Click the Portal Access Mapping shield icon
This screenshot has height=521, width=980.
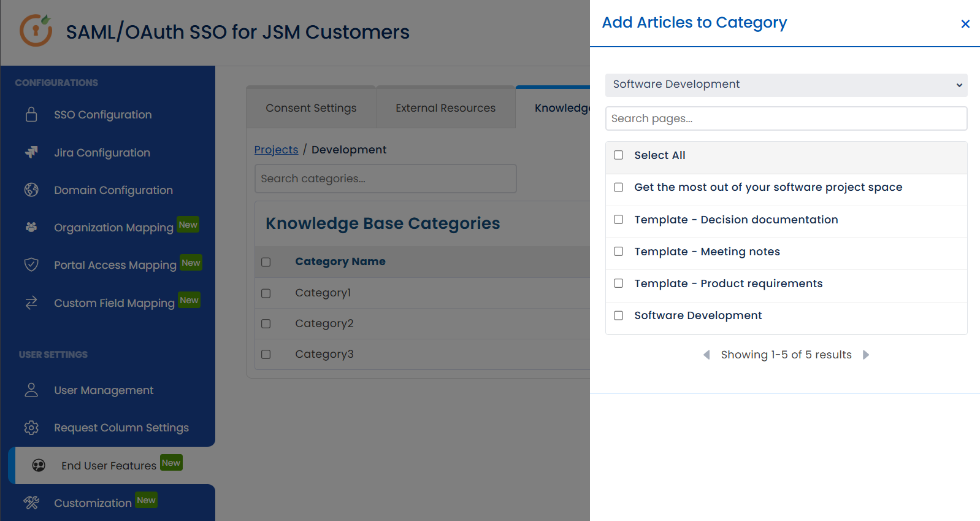[x=31, y=264]
